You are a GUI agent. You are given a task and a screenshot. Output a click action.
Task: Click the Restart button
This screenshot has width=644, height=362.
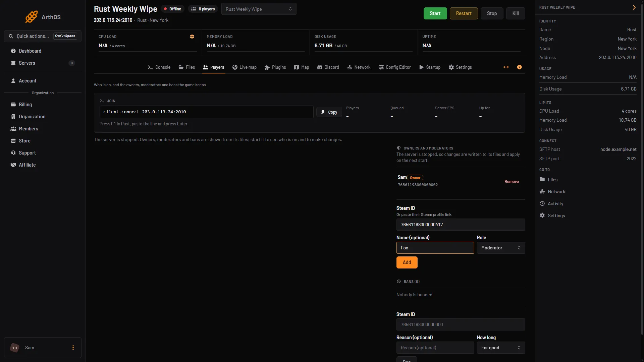[x=464, y=13]
